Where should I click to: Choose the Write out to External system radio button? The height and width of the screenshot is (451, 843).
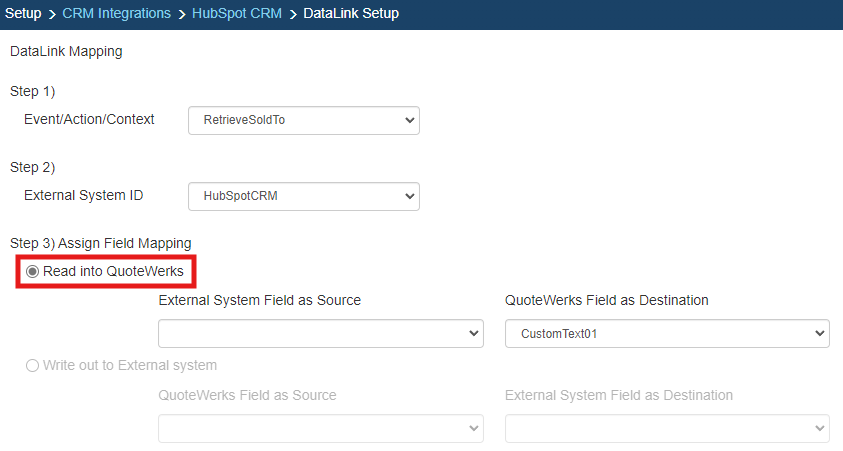(33, 366)
